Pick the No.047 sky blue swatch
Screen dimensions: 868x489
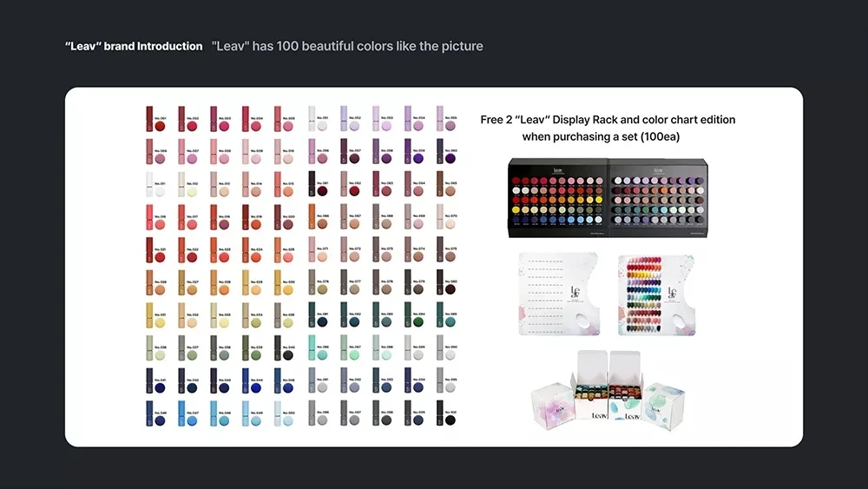click(x=192, y=420)
